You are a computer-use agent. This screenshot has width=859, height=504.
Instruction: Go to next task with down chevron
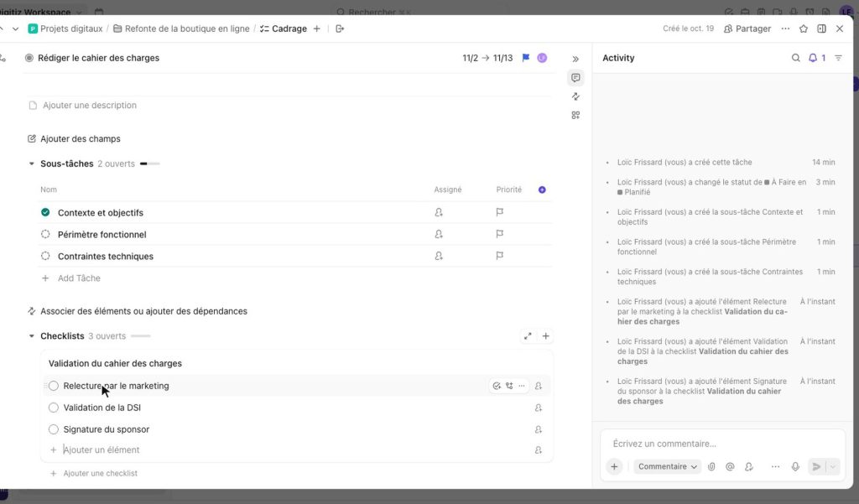tap(15, 29)
